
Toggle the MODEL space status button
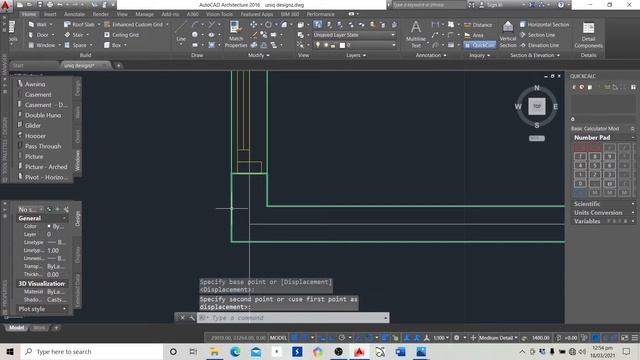[x=278, y=338]
